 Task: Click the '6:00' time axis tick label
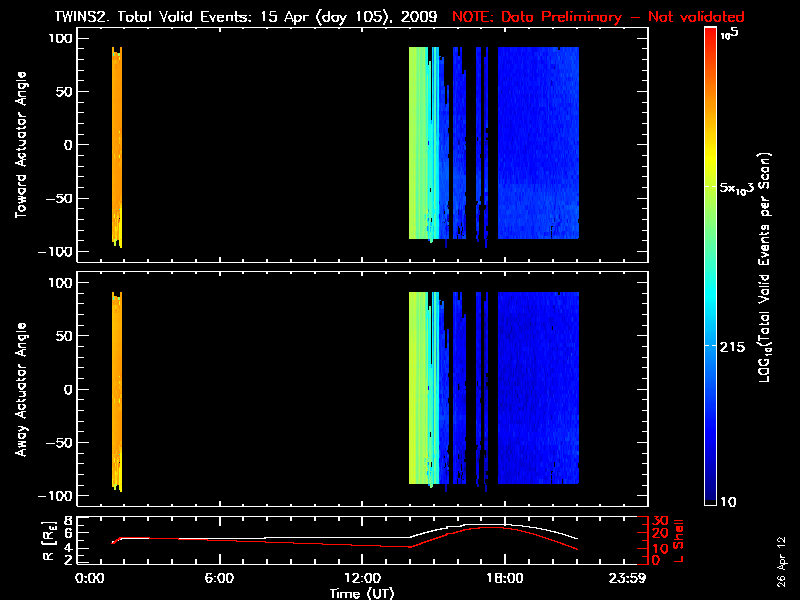pos(219,579)
